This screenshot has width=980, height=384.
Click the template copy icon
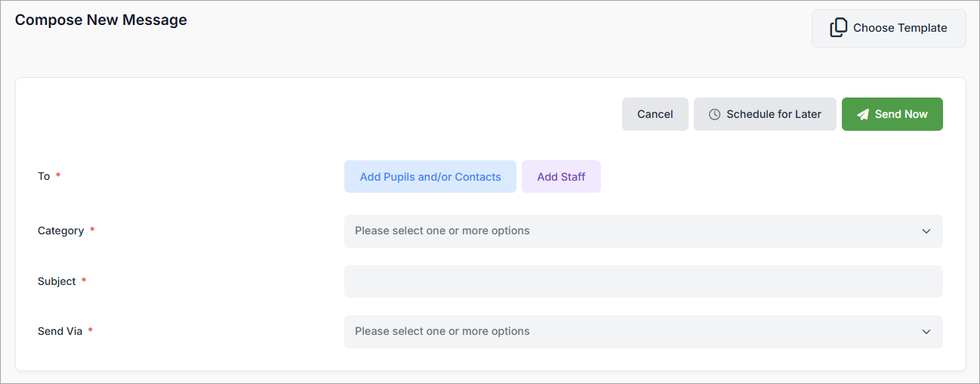pyautogui.click(x=838, y=28)
